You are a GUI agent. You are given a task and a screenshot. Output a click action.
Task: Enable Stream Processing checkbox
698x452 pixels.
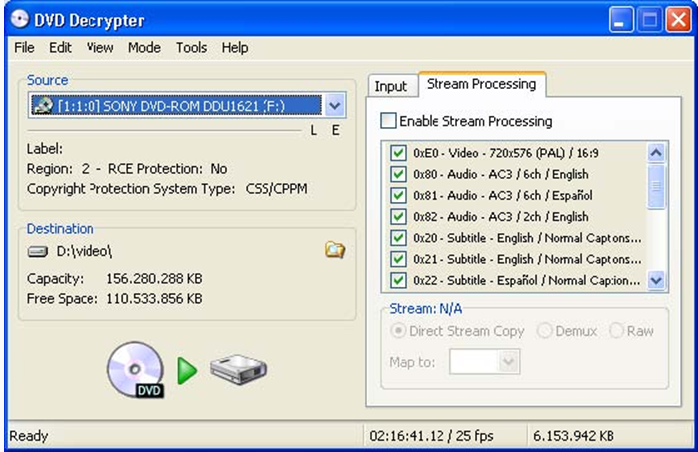(388, 121)
